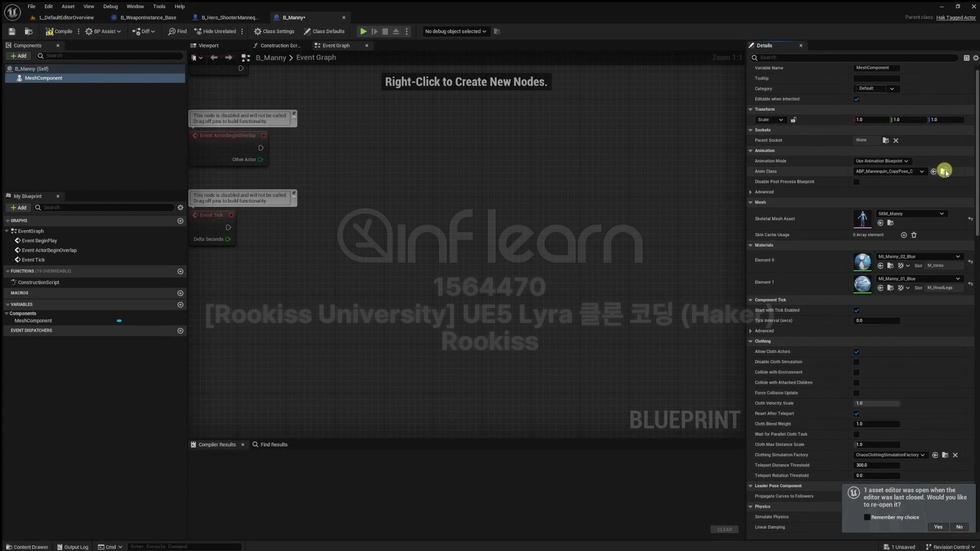
Task: Switch to the Viewport tab
Action: (x=208, y=45)
